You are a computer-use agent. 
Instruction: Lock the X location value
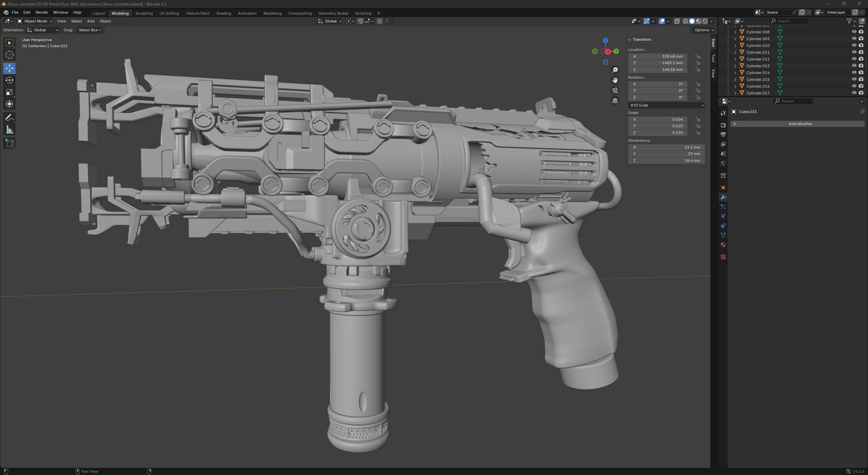(698, 56)
